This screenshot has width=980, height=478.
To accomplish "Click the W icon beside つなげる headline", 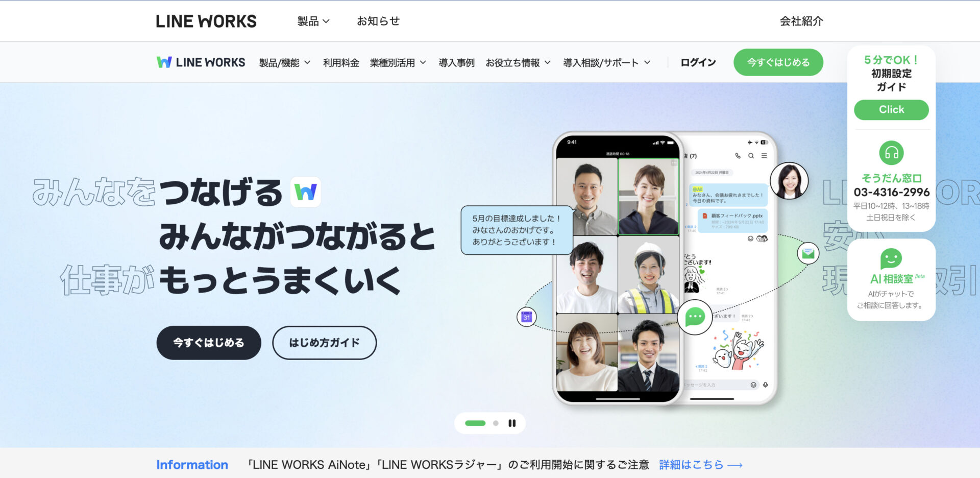I will click(306, 192).
